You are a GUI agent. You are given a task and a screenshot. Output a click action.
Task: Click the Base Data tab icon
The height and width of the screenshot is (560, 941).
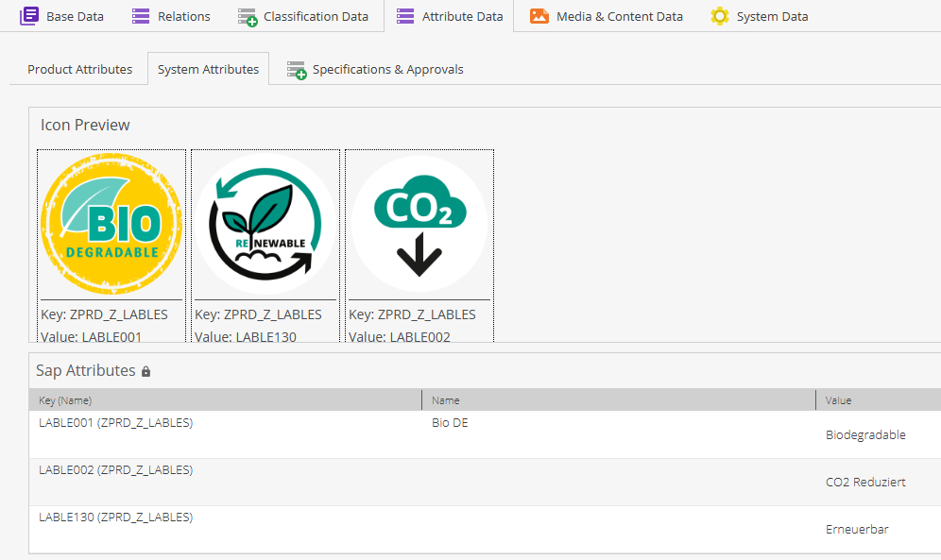tap(29, 16)
